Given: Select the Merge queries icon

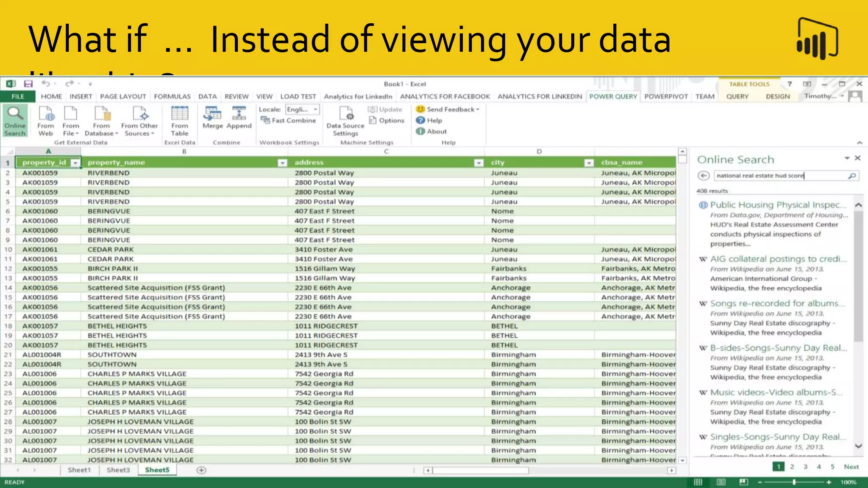Looking at the screenshot, I should coord(212,118).
